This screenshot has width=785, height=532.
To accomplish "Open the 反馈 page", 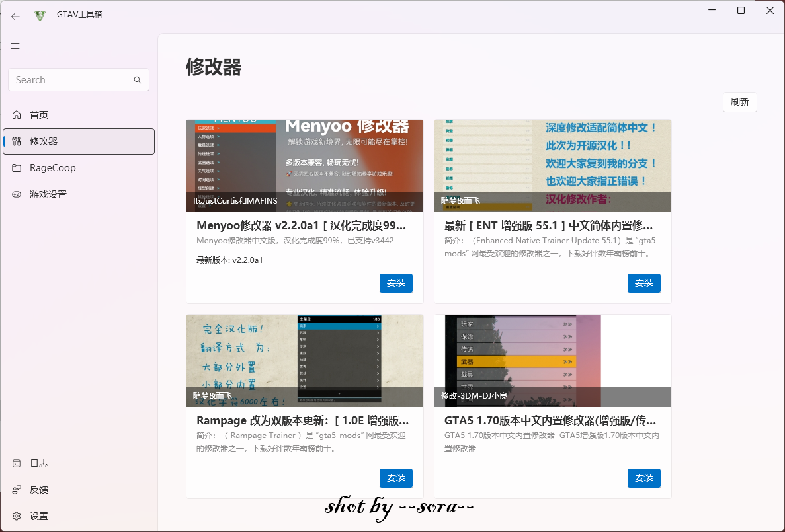I will [x=79, y=490].
